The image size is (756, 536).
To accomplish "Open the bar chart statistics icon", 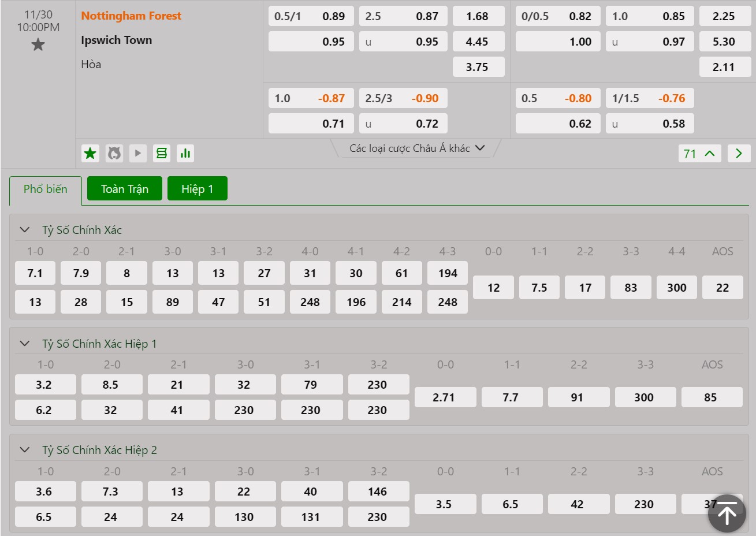I will coord(185,153).
